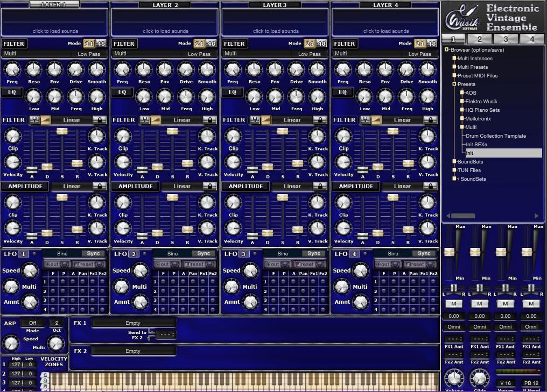Open LFO 1 Sine waveform selector
The width and height of the screenshot is (547, 392).
click(x=62, y=253)
